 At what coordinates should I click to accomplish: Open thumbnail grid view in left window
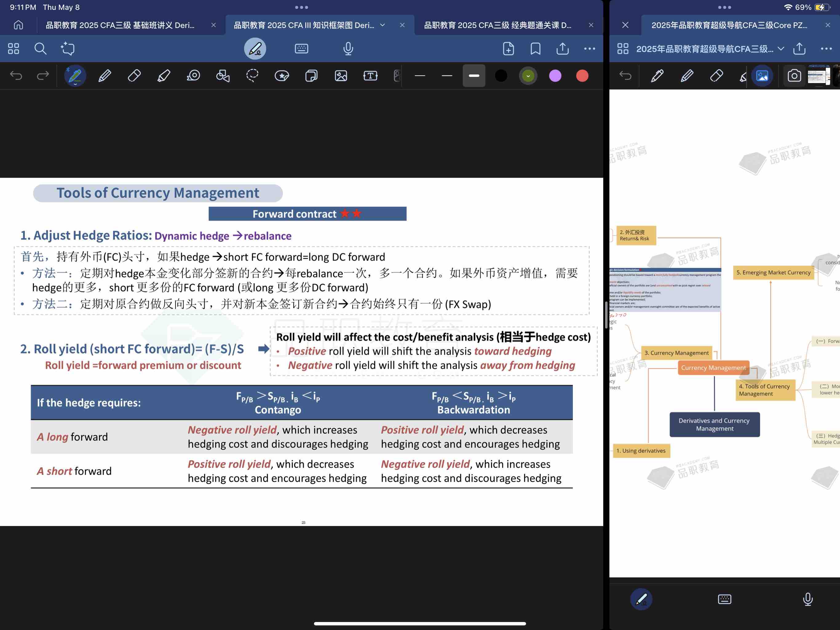(x=13, y=49)
